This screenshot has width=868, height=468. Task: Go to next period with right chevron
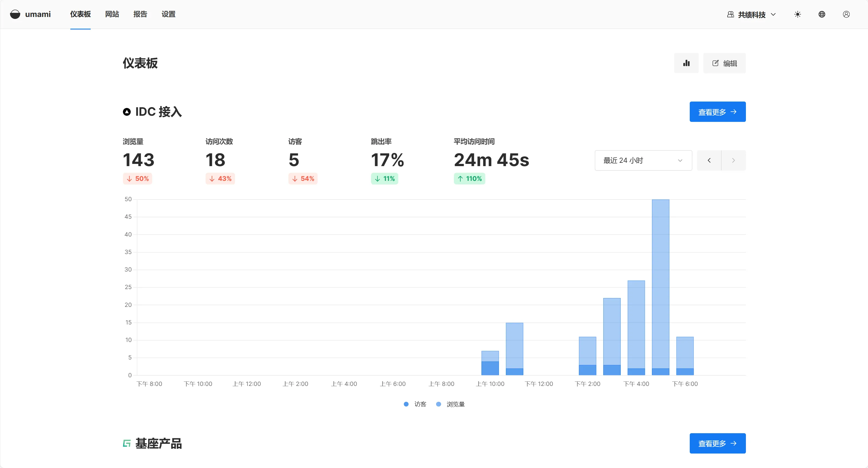(x=734, y=161)
